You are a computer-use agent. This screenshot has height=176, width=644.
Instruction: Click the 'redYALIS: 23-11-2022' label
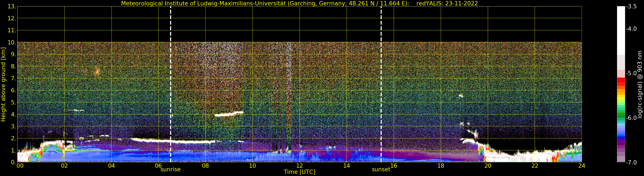tap(447, 3)
